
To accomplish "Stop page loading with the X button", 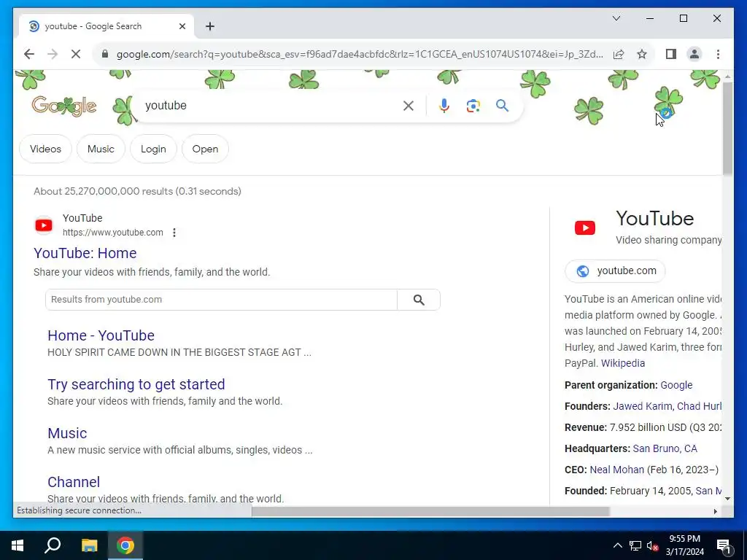I will (76, 54).
